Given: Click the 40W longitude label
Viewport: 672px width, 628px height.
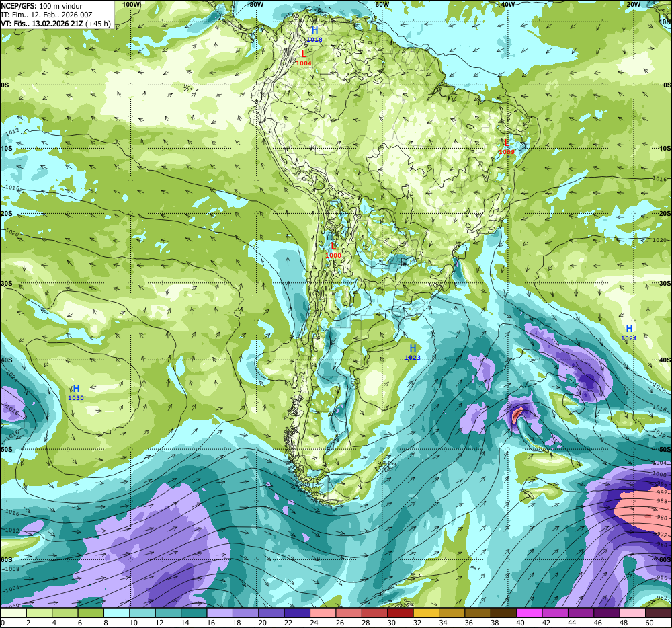Looking at the screenshot, I should point(507,4).
